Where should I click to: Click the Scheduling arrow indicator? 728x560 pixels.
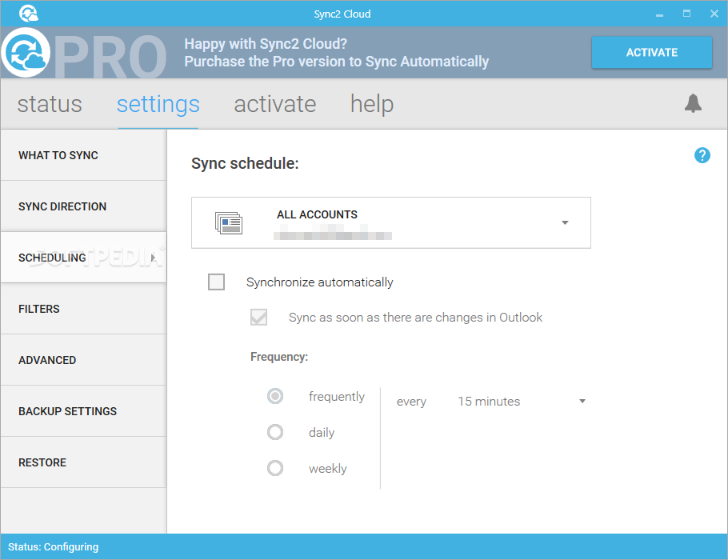pos(153,258)
